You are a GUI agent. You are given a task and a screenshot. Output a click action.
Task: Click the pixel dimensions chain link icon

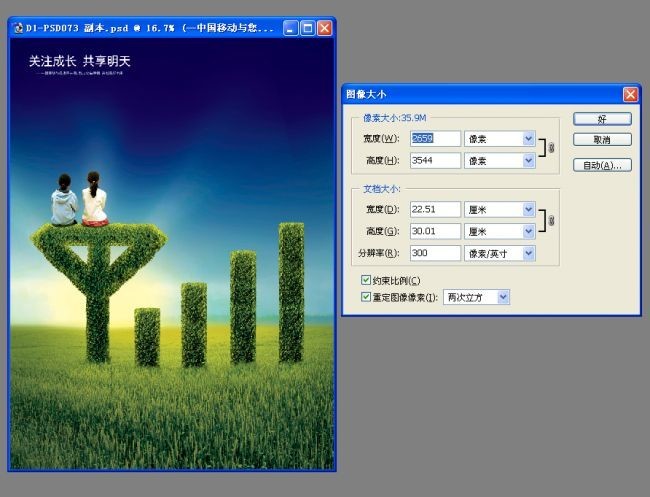551,148
